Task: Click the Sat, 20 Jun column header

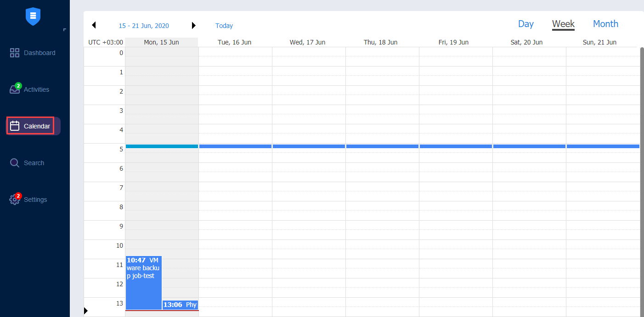Action: [x=527, y=42]
